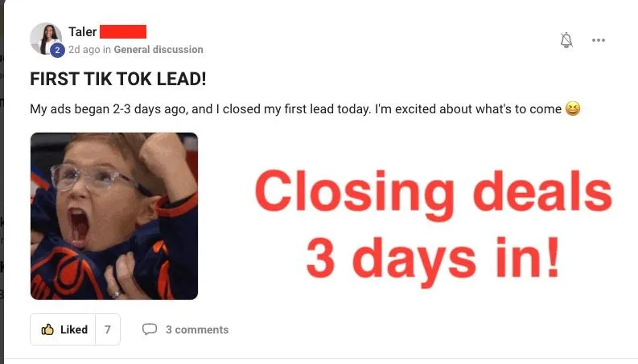Open the FIRST TIK TOK LEAD! post title
638x364 pixels.
(118, 79)
